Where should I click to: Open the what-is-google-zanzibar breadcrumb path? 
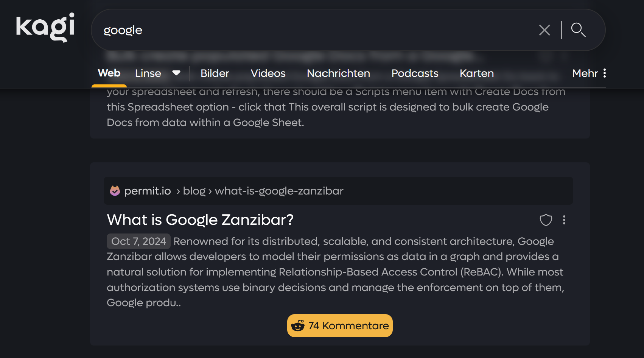click(x=279, y=191)
